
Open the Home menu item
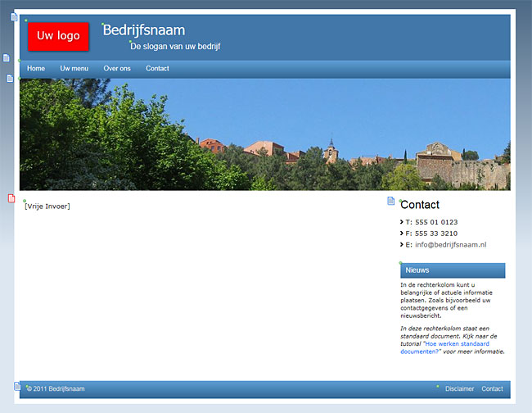[36, 68]
